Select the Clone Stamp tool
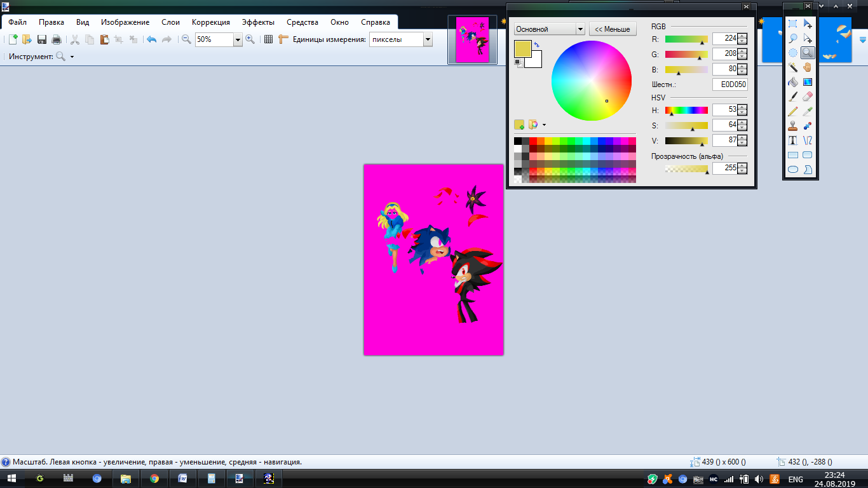This screenshot has height=488, width=868. 793,126
